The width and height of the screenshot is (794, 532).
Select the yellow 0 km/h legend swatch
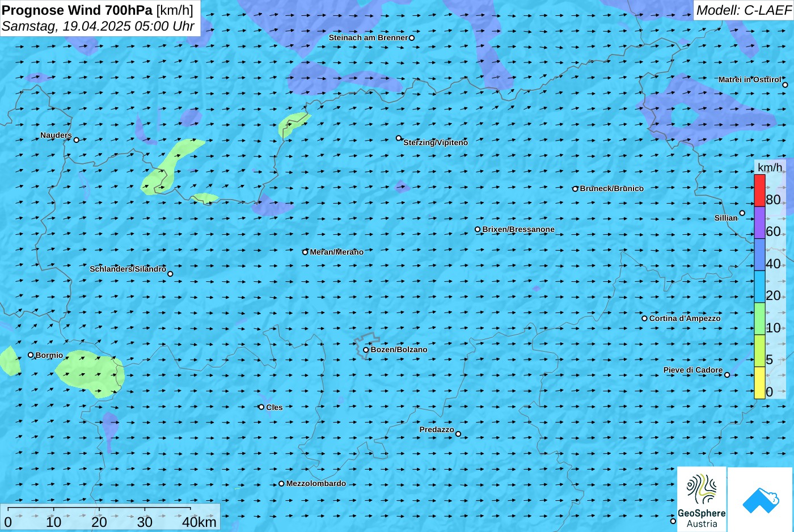pyautogui.click(x=759, y=383)
